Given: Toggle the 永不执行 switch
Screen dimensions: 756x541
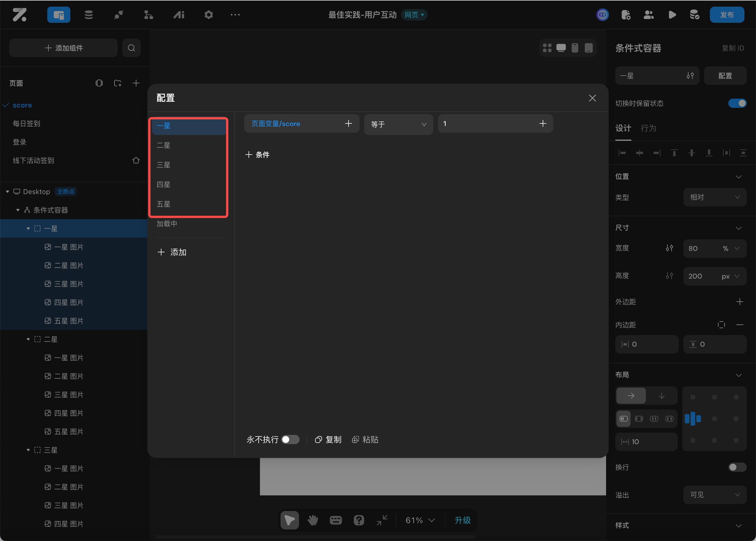Looking at the screenshot, I should coord(290,439).
